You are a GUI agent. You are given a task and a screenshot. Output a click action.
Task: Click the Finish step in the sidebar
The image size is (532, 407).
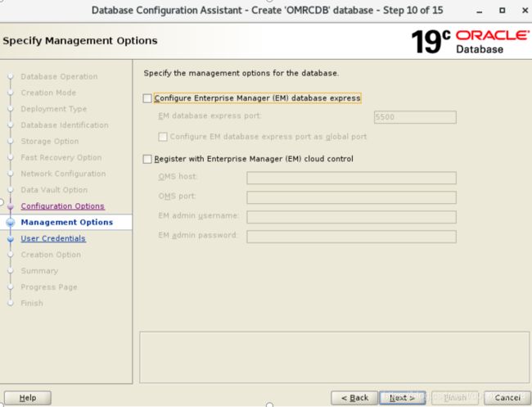(32, 303)
